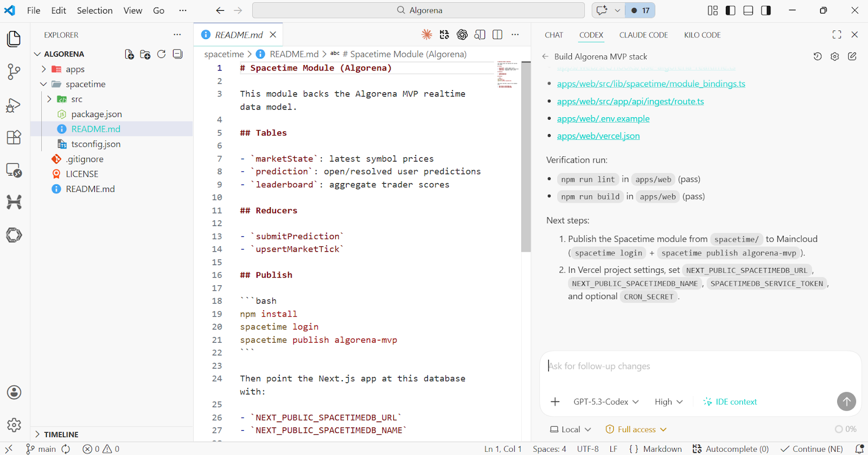Open the Full access permissions dropdown
868x455 pixels.
click(636, 430)
